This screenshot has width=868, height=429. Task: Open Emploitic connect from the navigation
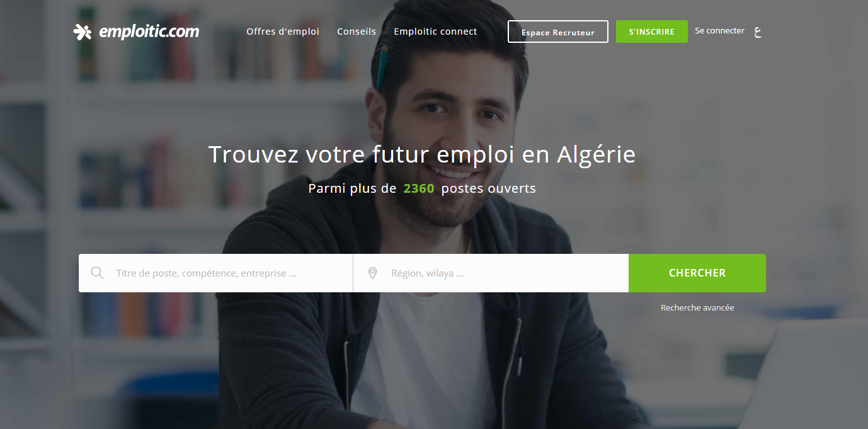[x=435, y=31]
